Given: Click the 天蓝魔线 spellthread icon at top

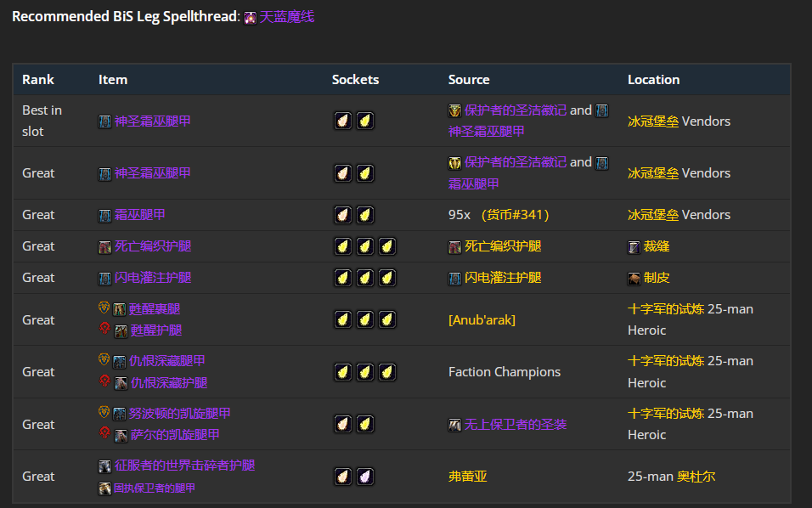Looking at the screenshot, I should 250,16.
